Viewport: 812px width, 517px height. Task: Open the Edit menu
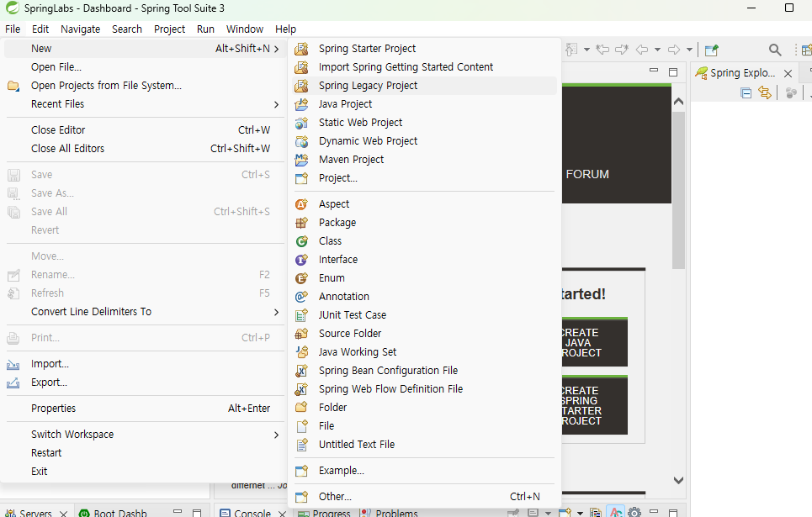(x=40, y=29)
